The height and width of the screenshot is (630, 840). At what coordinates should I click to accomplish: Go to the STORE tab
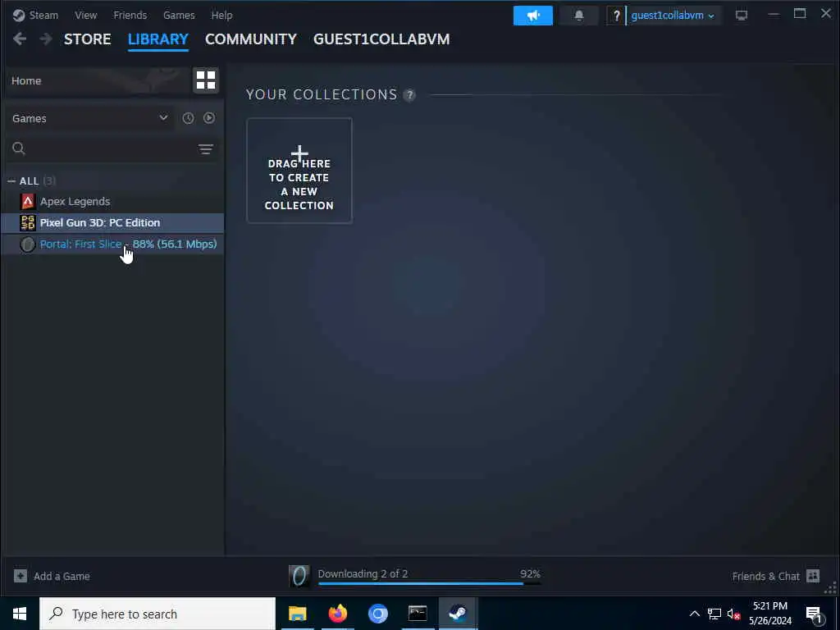pos(87,39)
